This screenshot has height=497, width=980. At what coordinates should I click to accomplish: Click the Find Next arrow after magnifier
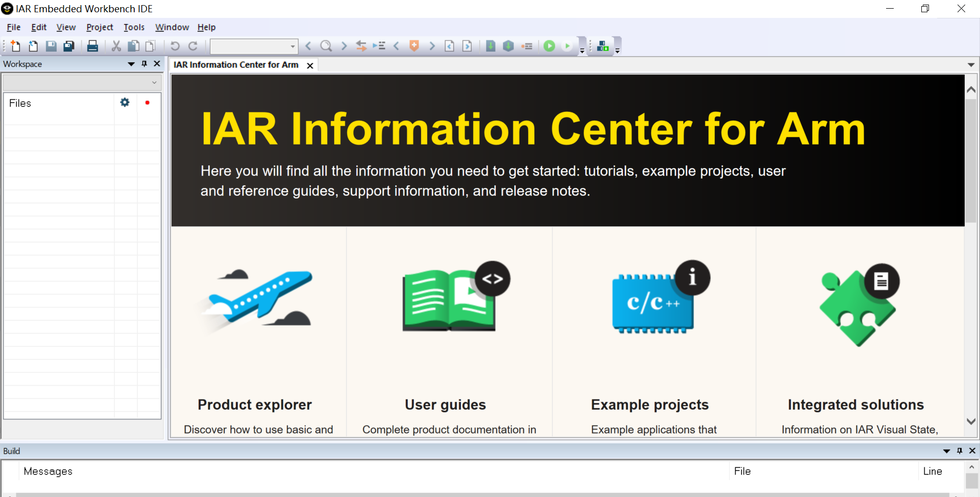(344, 46)
